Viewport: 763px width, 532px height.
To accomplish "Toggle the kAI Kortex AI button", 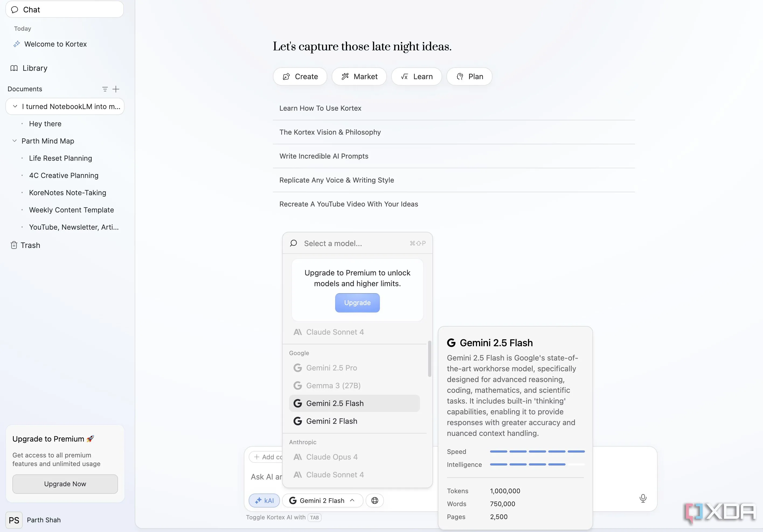I will tap(264, 500).
